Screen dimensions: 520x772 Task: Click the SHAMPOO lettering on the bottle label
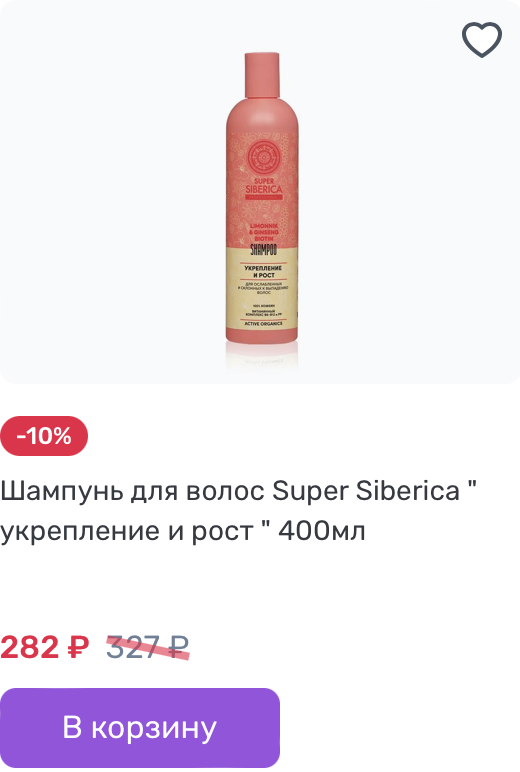click(x=263, y=250)
